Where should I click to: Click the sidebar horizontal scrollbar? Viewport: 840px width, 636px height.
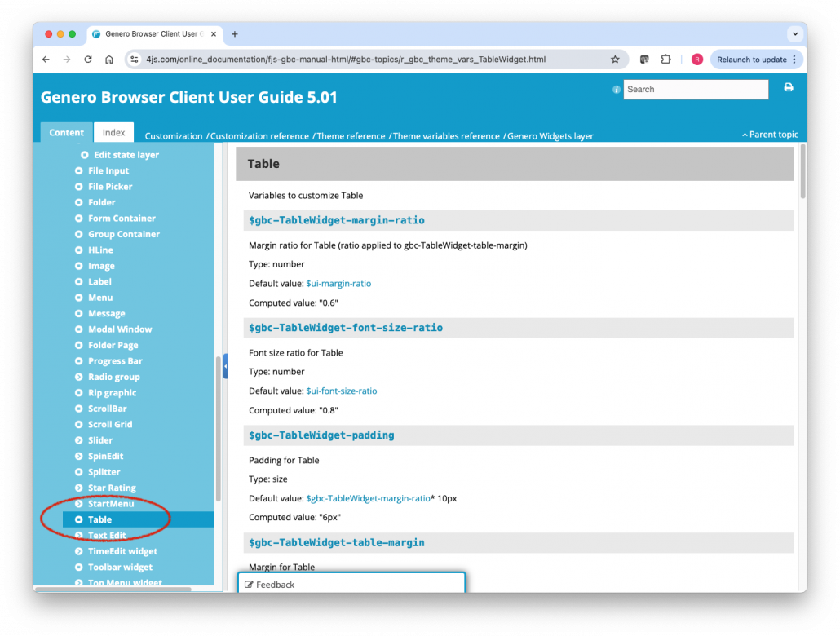click(113, 589)
